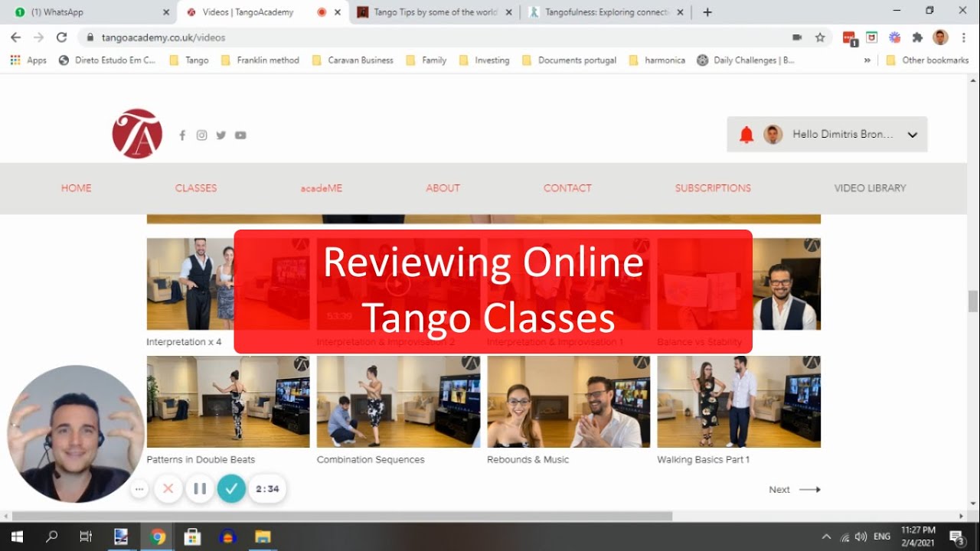Click the address bar URL
Image resolution: width=980 pixels, height=551 pixels.
tap(163, 37)
